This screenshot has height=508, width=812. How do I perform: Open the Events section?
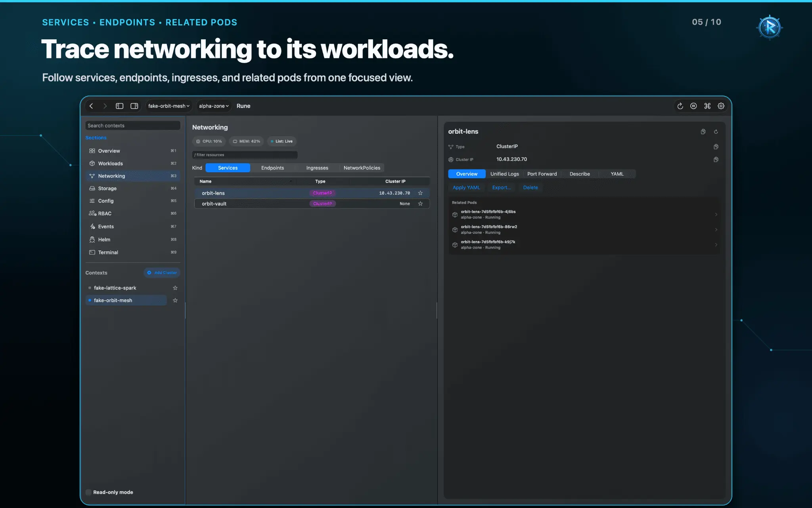pos(132,227)
